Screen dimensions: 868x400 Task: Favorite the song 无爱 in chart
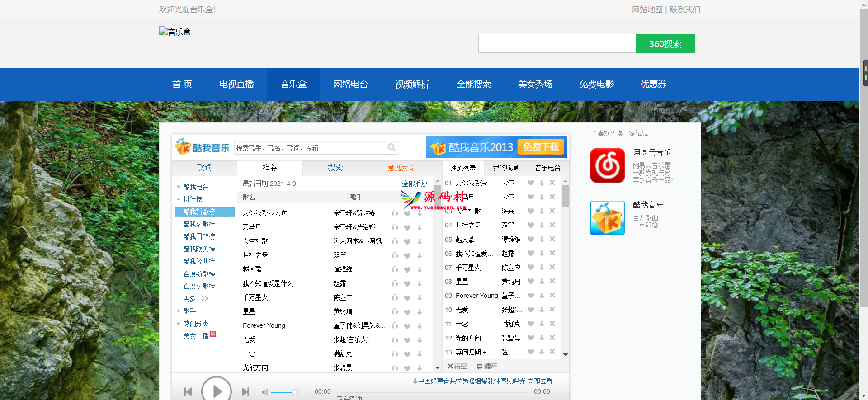point(407,340)
